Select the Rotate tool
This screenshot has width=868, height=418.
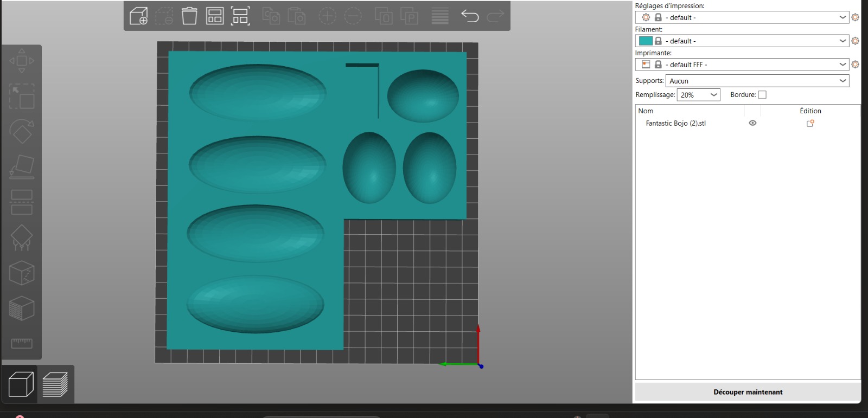[22, 131]
